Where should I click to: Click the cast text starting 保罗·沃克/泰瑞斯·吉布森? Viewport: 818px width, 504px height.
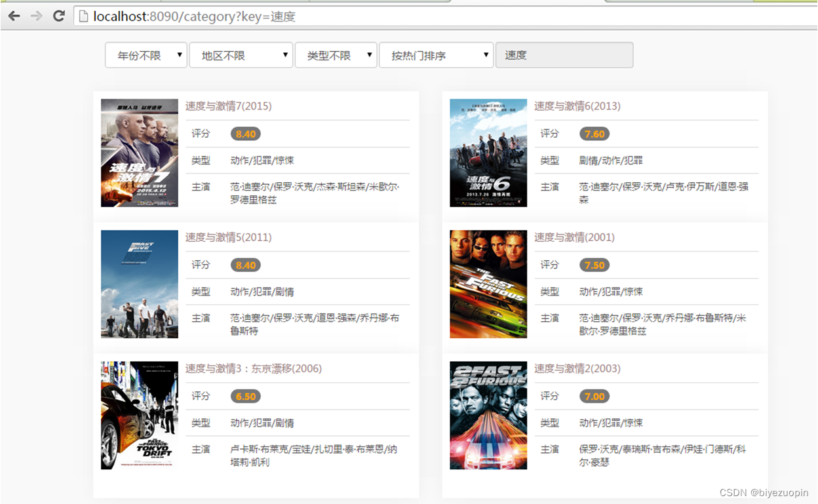(x=663, y=456)
